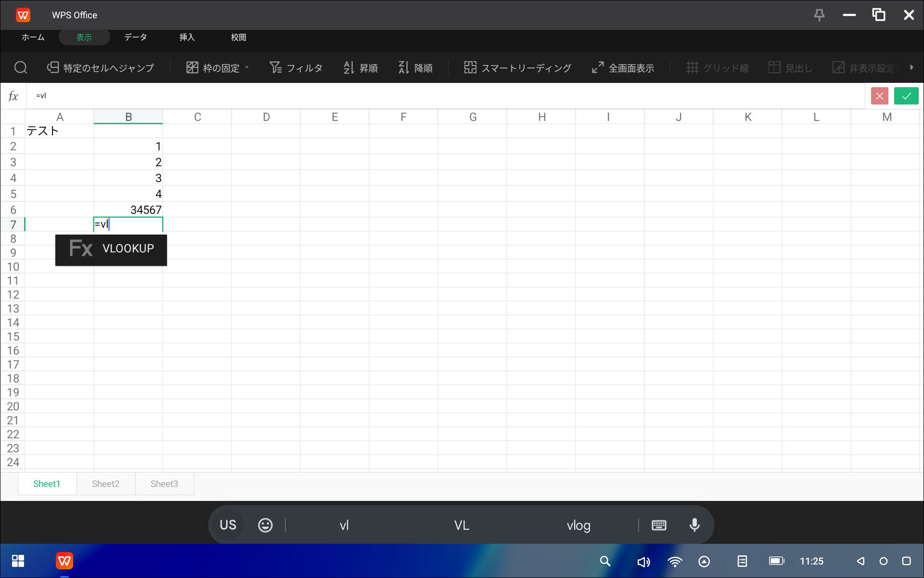Sort descending with 降順

(x=415, y=68)
